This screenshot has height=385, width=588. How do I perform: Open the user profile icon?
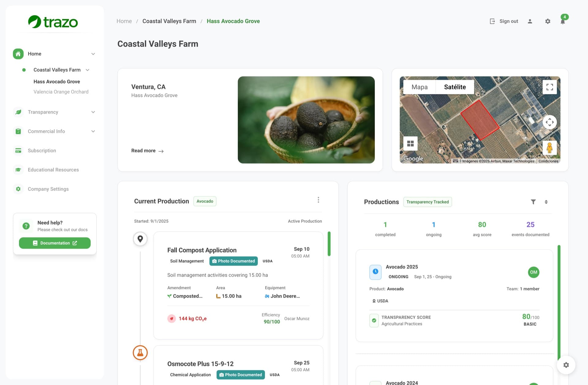tap(530, 21)
